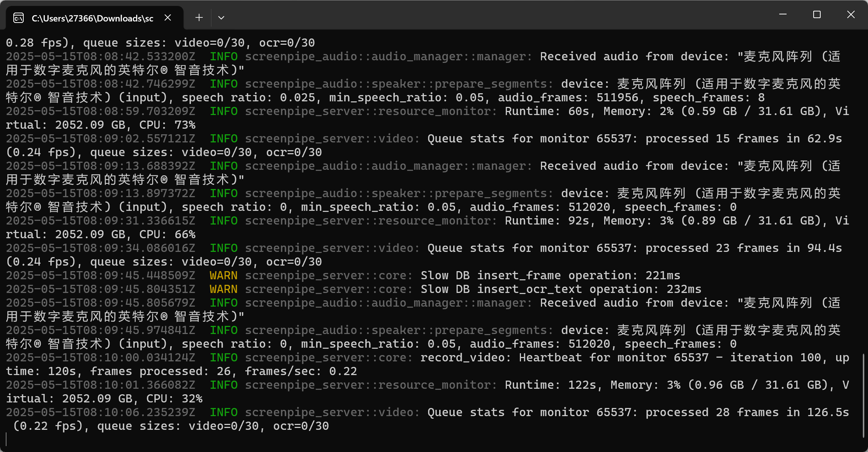Viewport: 868px width, 452px height.
Task: Open a new tab with the plus button
Action: tap(199, 18)
